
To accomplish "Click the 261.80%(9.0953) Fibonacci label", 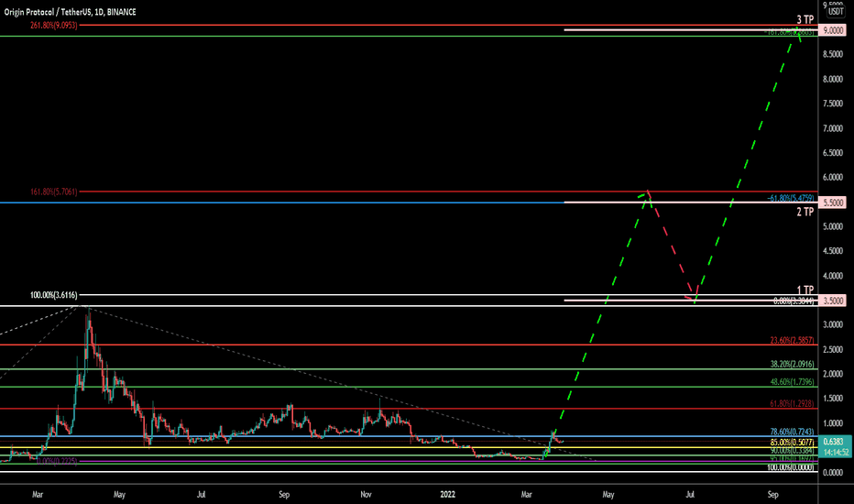I will click(x=54, y=26).
